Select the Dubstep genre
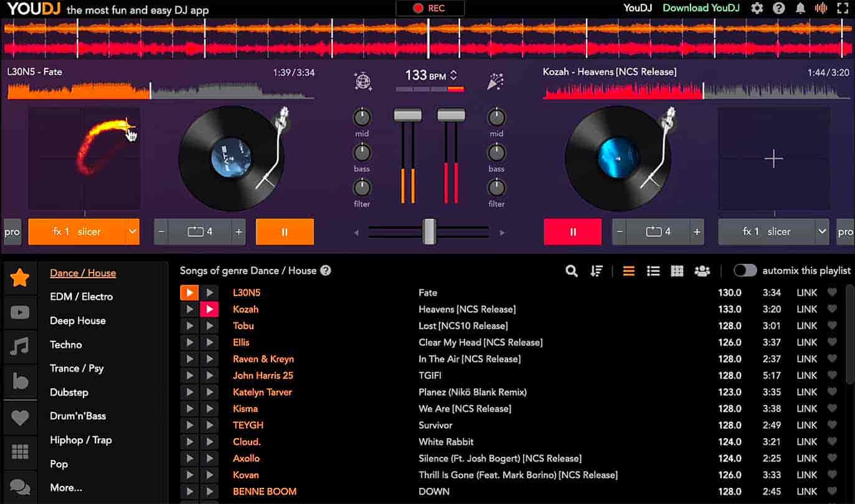 point(69,392)
